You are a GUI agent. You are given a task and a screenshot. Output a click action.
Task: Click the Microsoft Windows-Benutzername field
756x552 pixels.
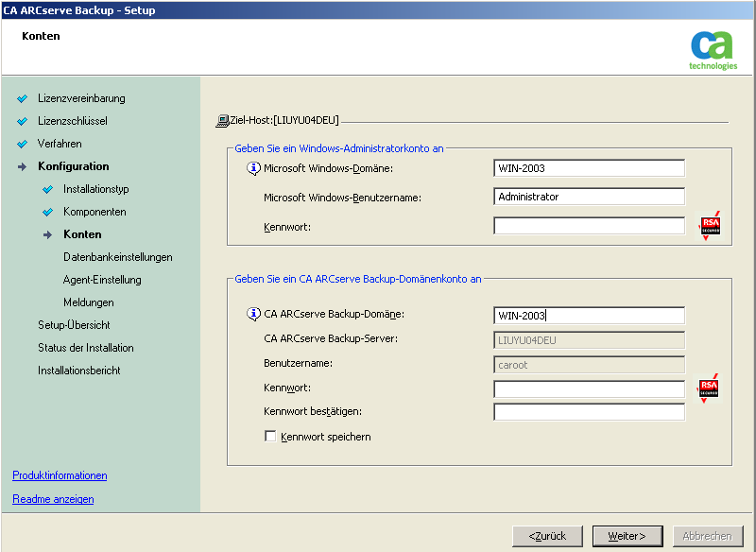tap(589, 197)
